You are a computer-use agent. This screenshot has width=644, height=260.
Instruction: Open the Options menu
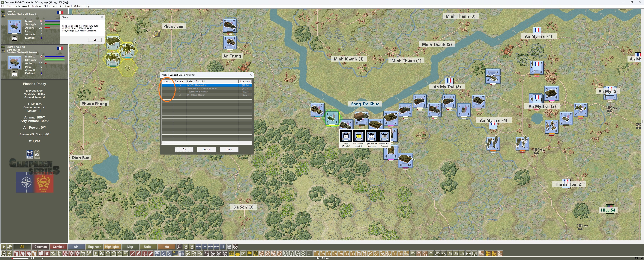(78, 6)
